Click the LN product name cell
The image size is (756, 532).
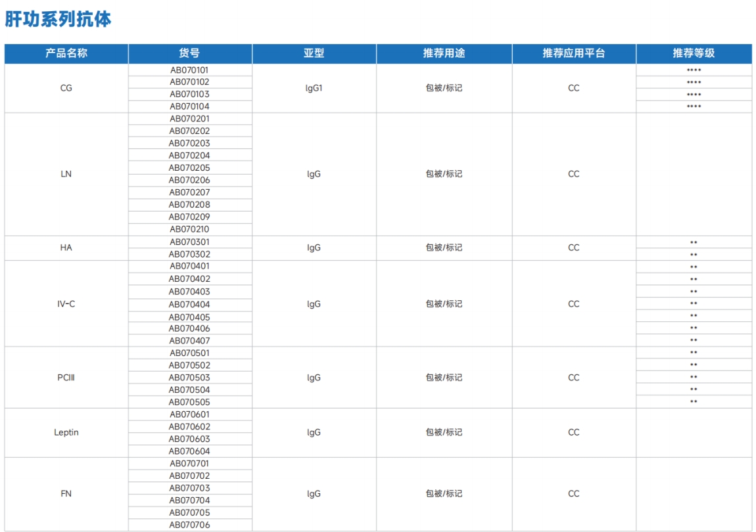click(66, 174)
